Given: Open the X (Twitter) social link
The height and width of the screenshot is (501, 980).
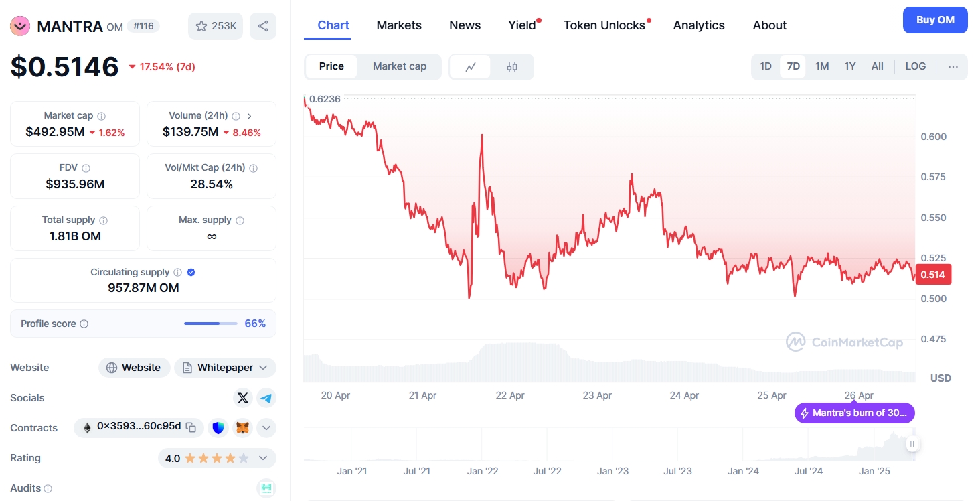Looking at the screenshot, I should pos(243,398).
